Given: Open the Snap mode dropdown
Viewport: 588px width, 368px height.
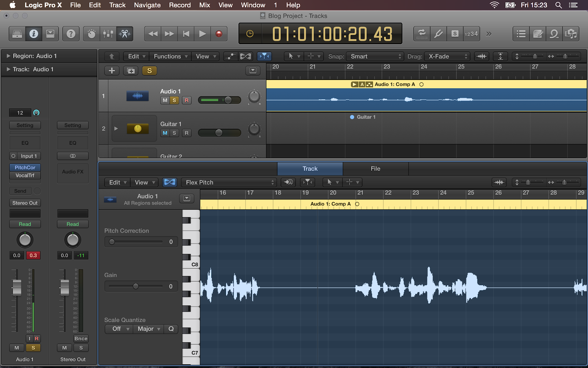Looking at the screenshot, I should click(x=375, y=56).
